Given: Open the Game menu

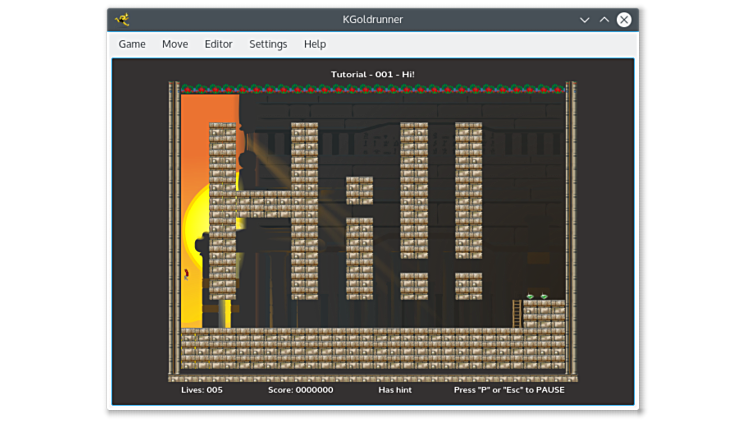Looking at the screenshot, I should [x=132, y=44].
